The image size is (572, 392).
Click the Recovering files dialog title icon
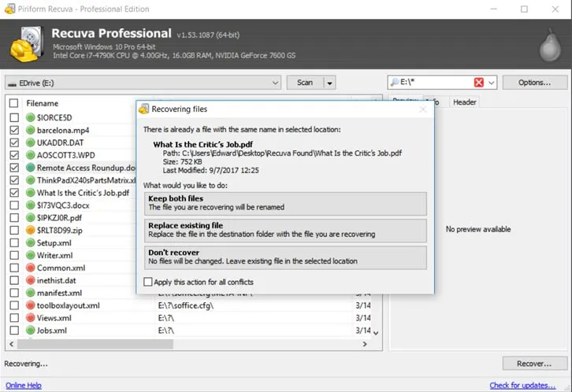(144, 109)
